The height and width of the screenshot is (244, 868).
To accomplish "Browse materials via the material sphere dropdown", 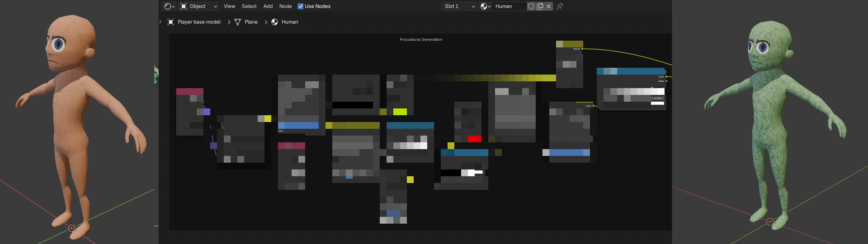I will (486, 6).
